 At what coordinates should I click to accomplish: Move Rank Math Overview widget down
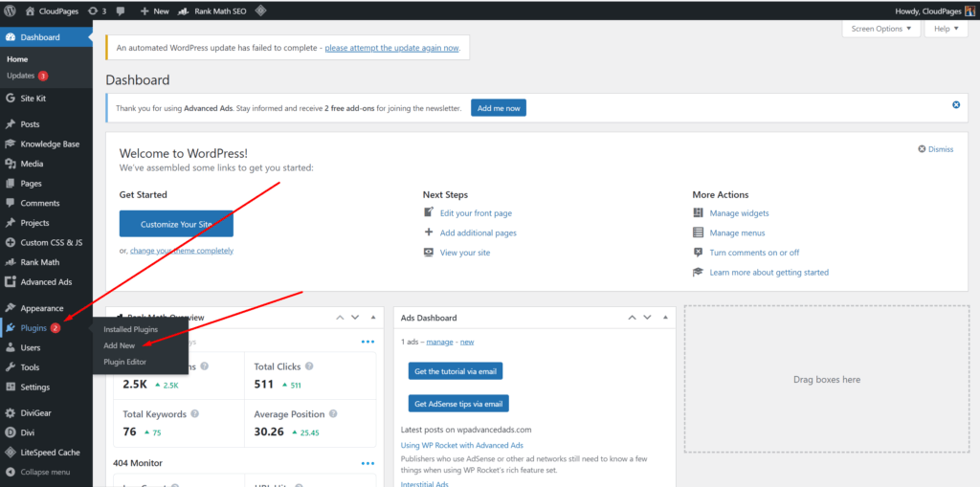(x=355, y=318)
